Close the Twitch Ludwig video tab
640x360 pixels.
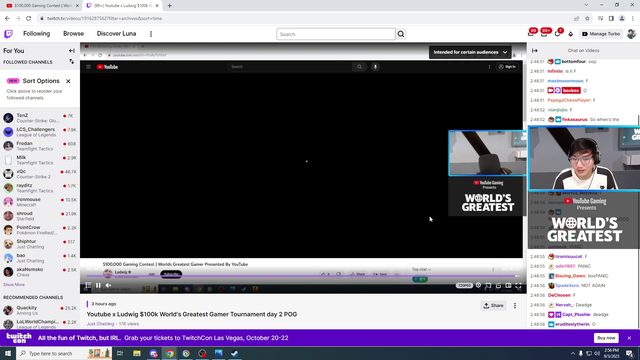point(157,6)
